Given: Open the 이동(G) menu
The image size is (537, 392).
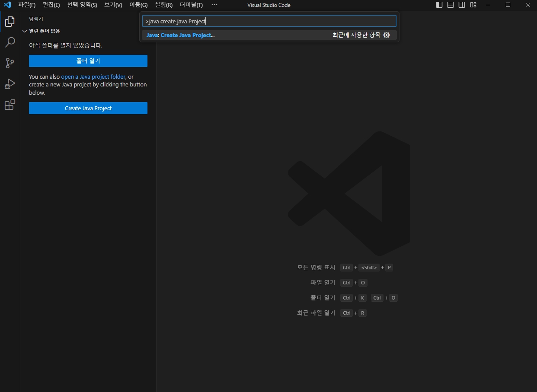Looking at the screenshot, I should point(138,5).
